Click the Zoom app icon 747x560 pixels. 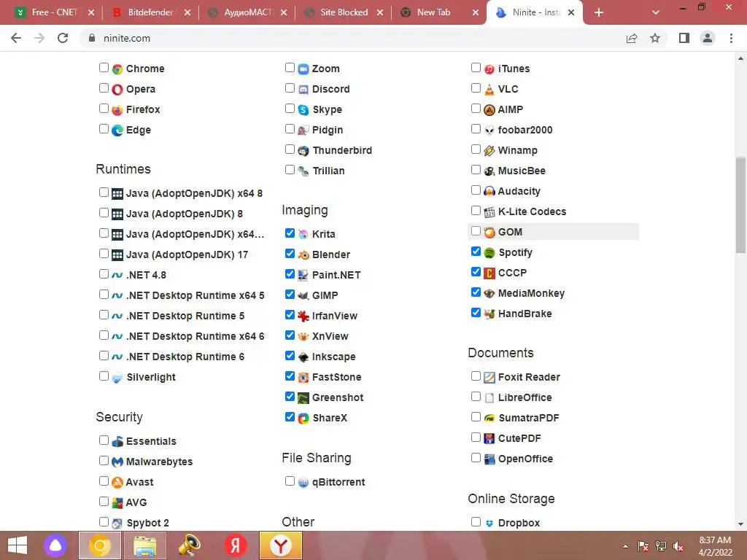(303, 69)
